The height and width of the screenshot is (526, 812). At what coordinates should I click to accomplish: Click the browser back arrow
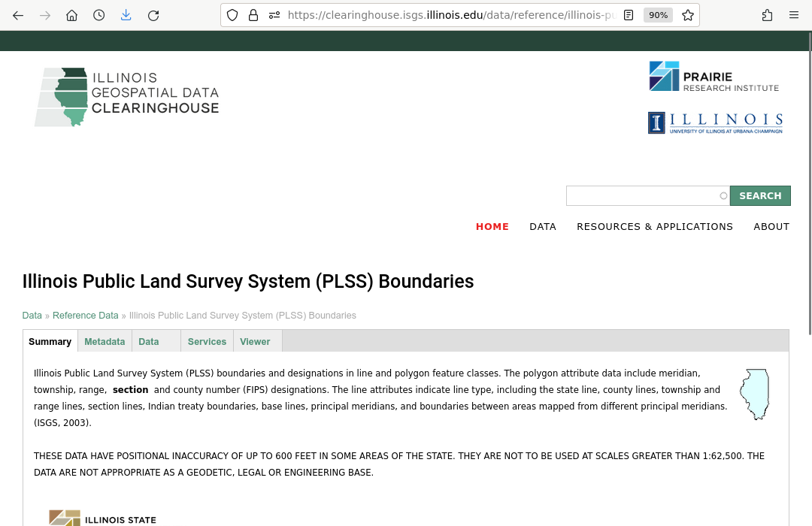(18, 15)
